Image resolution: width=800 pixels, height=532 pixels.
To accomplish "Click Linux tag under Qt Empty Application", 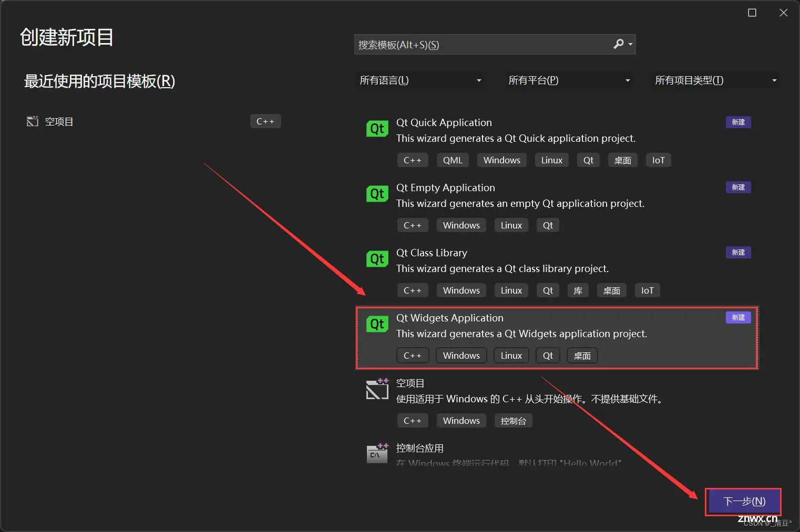I will click(x=511, y=225).
